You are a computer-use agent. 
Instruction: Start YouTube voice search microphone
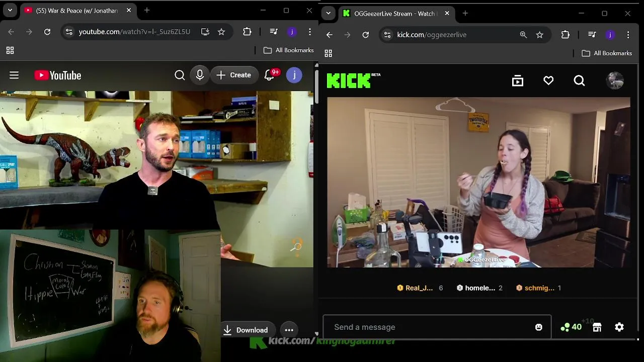[x=200, y=75]
